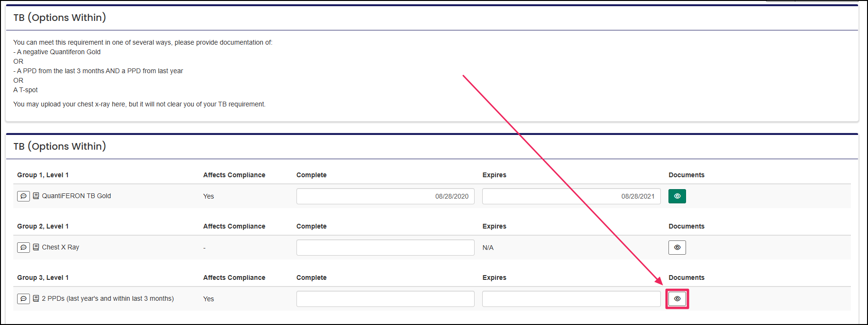Viewport: 868px width, 325px height.
Task: Click the Yes compliance value for 2 PPDs
Action: point(209,299)
